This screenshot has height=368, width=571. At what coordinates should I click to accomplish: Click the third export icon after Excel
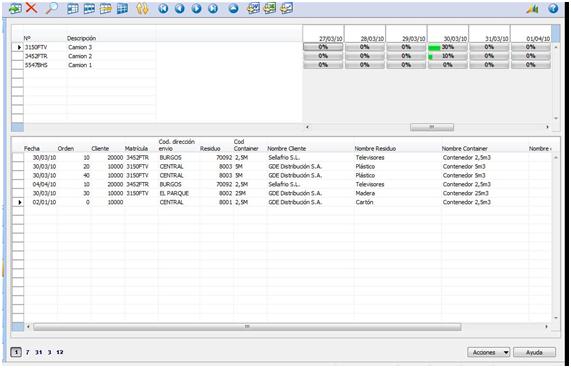(x=287, y=8)
